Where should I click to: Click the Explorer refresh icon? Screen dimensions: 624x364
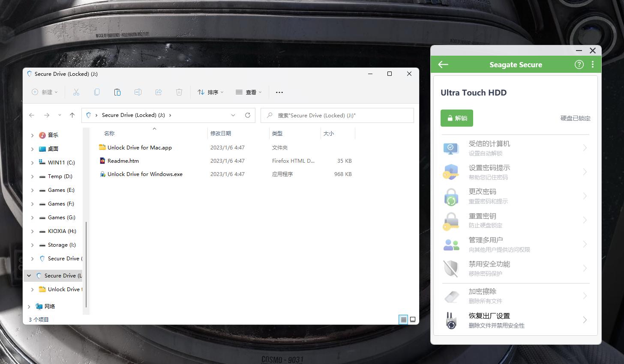coord(247,115)
